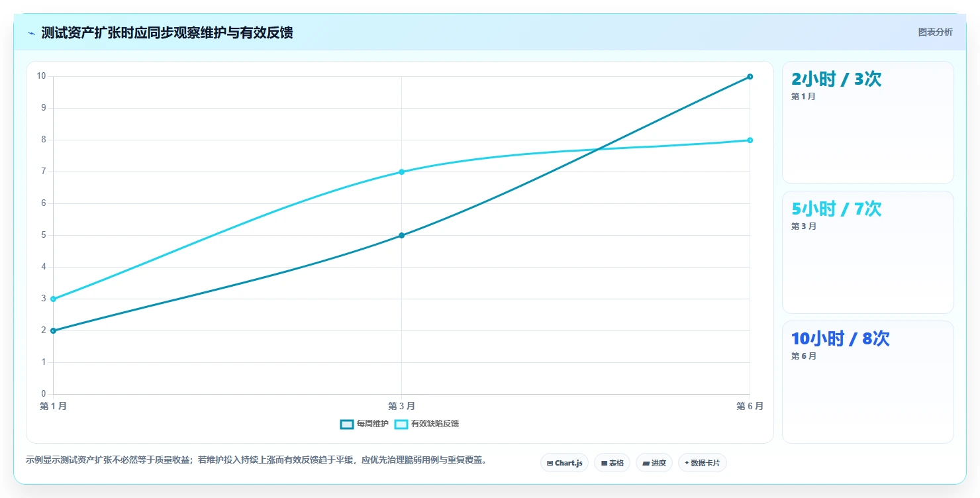980x498 pixels.
Task: Click the chart title 测试资产扩张时应同步观察维护与有效反馈
Action: point(167,32)
